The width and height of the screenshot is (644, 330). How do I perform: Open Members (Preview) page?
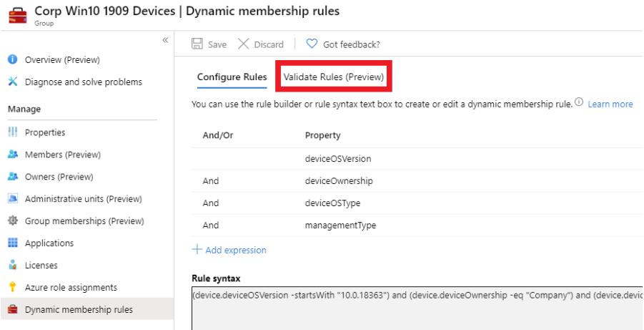pos(63,155)
